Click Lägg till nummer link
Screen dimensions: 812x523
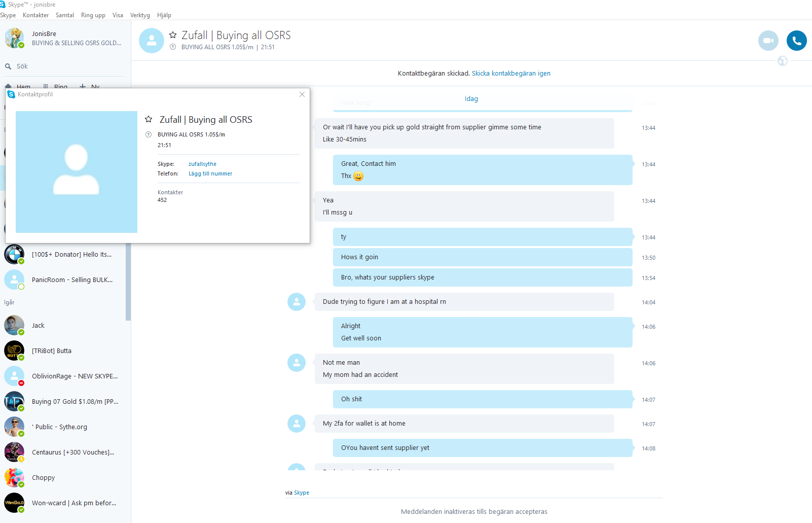click(210, 173)
